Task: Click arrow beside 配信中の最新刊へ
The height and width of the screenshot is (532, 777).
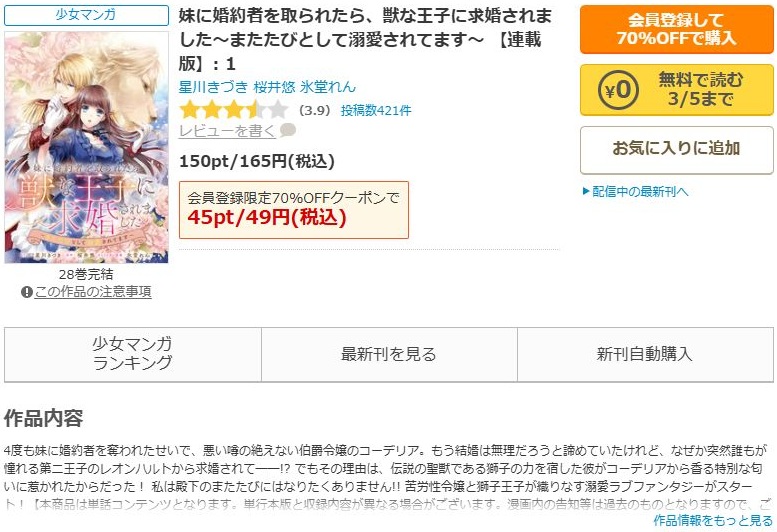Action: [x=586, y=191]
